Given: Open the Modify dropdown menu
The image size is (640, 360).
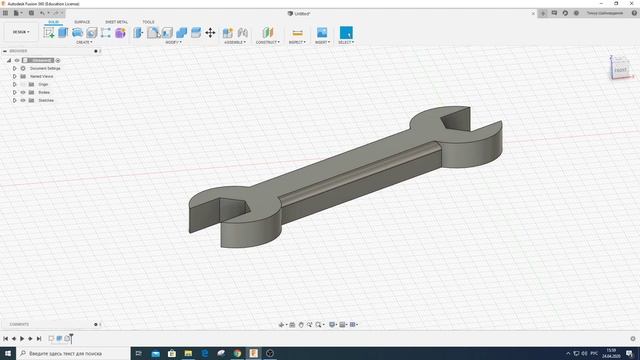Looking at the screenshot, I should (x=173, y=42).
